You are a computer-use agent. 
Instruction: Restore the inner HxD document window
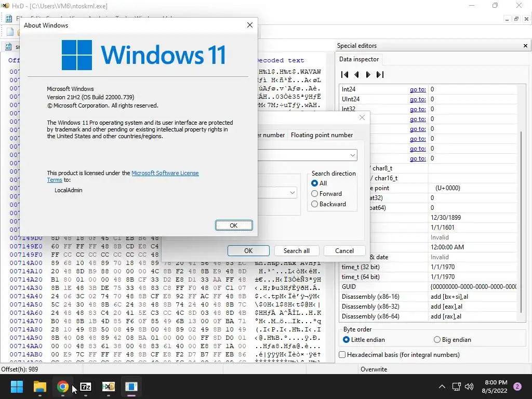(516, 19)
